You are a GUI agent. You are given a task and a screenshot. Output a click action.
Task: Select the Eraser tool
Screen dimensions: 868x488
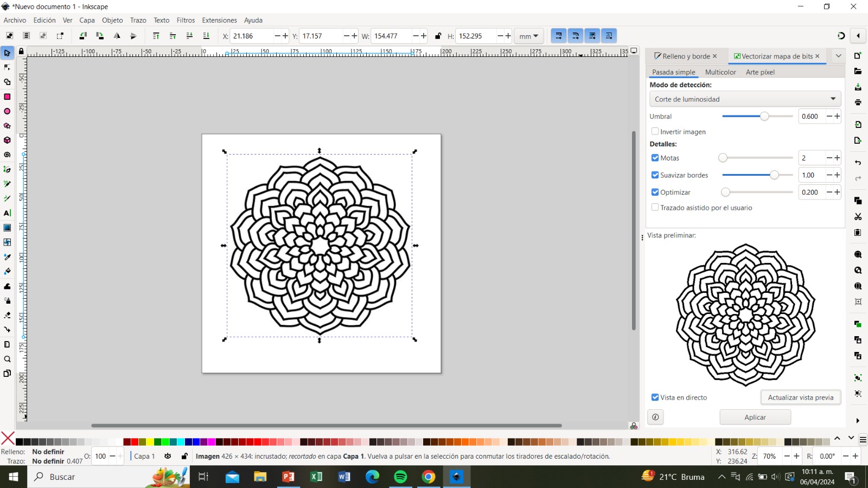(7, 315)
